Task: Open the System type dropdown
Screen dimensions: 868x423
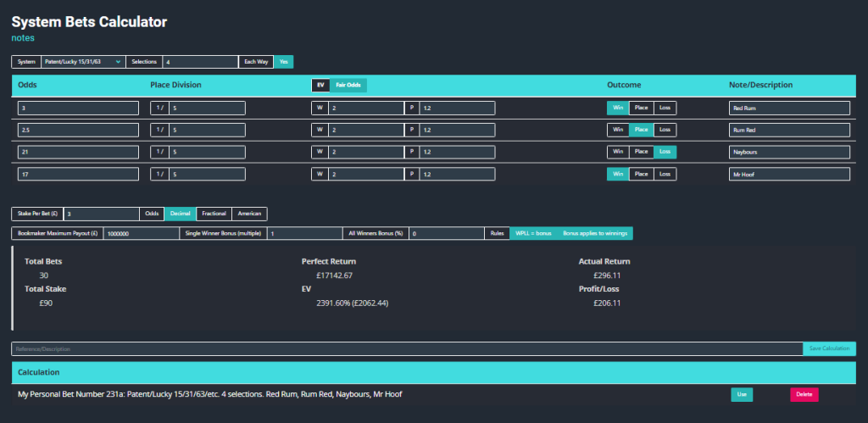Action: [x=83, y=62]
